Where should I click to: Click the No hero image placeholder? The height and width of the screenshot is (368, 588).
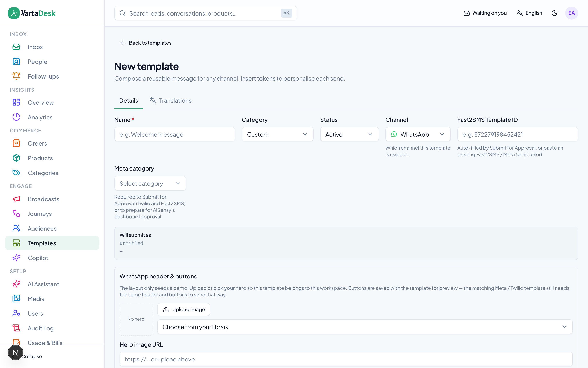[136, 319]
